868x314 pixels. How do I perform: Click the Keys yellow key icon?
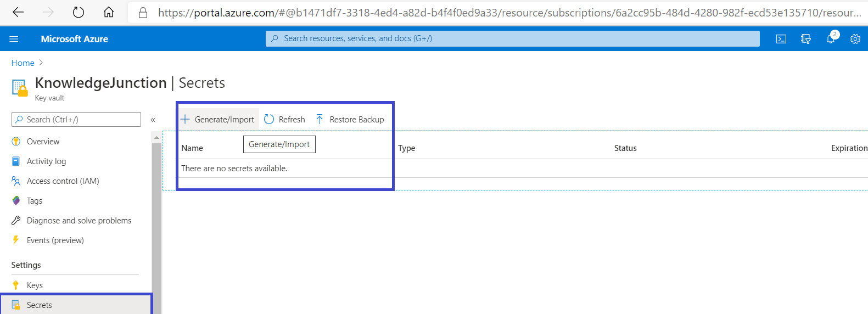(x=16, y=285)
